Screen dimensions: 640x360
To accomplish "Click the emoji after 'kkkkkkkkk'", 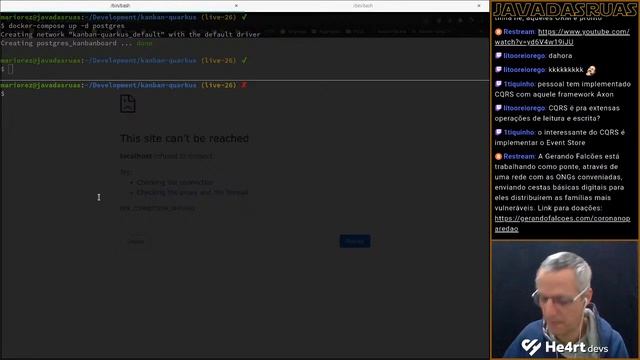I will [x=591, y=71].
